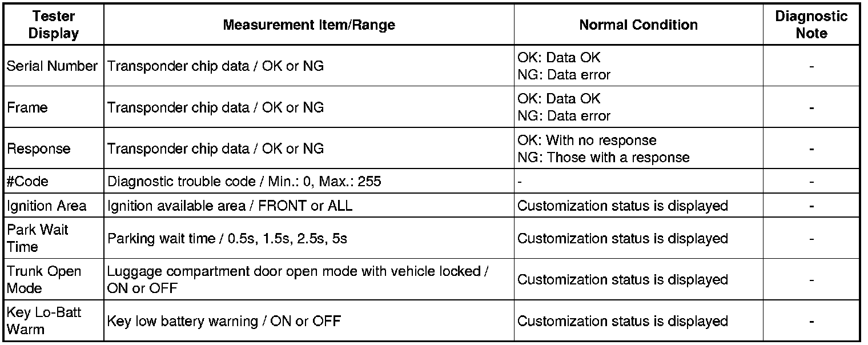Select the Serial Number row label
The height and width of the screenshot is (345, 868).
pos(52,66)
